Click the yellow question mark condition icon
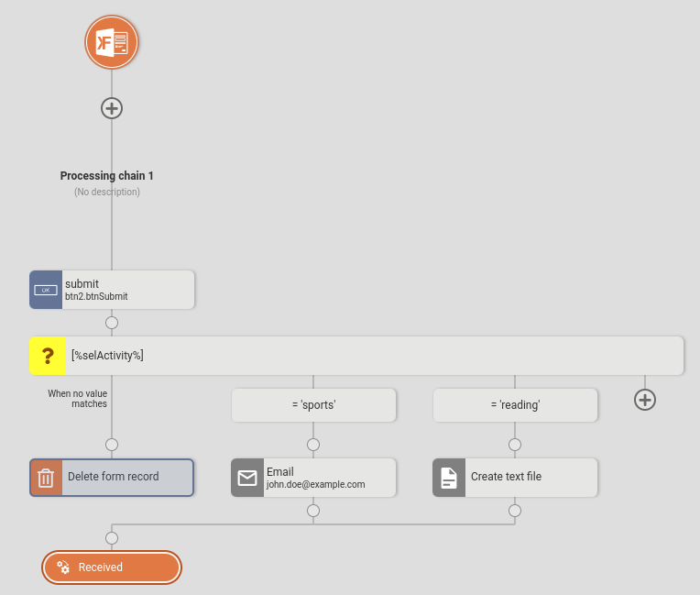700x595 pixels. [x=48, y=356]
